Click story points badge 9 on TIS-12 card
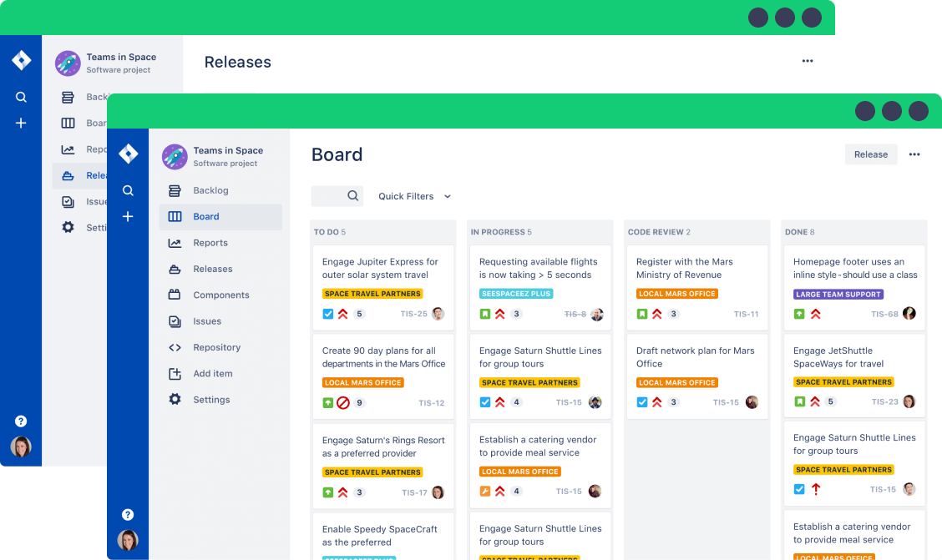The height and width of the screenshot is (560, 942). 359,403
